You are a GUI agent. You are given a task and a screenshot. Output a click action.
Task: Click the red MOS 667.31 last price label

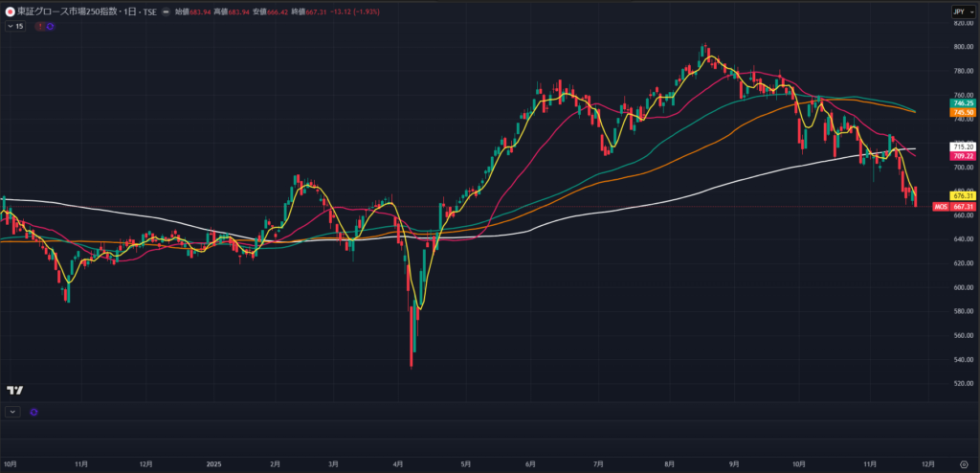pyautogui.click(x=960, y=207)
